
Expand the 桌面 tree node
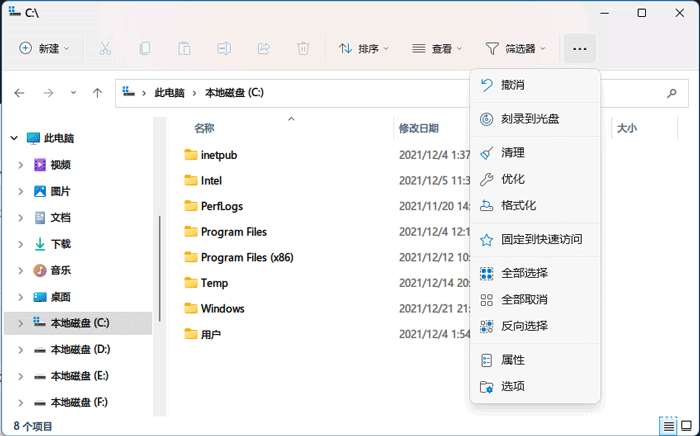21,297
